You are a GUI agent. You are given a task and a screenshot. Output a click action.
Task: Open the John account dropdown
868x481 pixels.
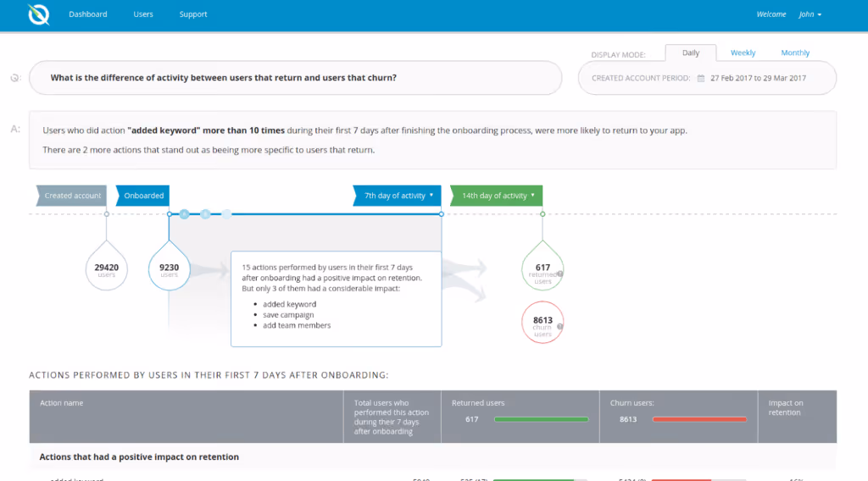(x=810, y=14)
